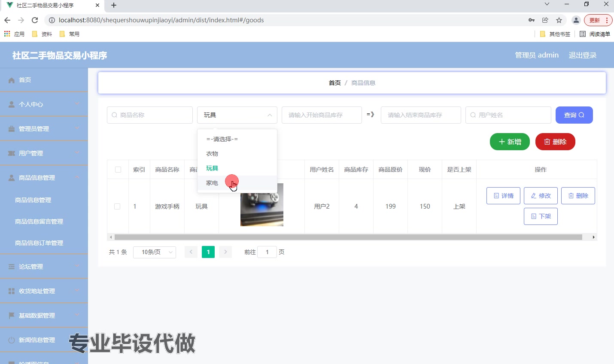Click the 新闻信息管理 sidebar icon

(11, 340)
